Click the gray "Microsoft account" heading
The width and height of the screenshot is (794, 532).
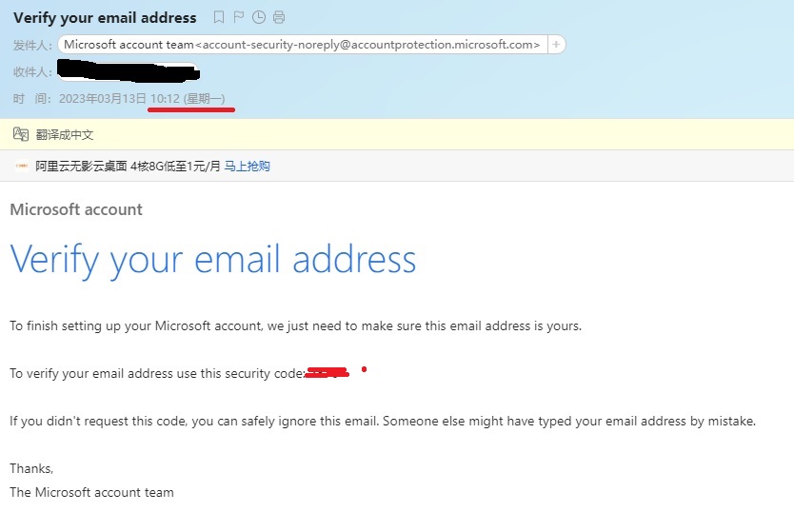(76, 209)
